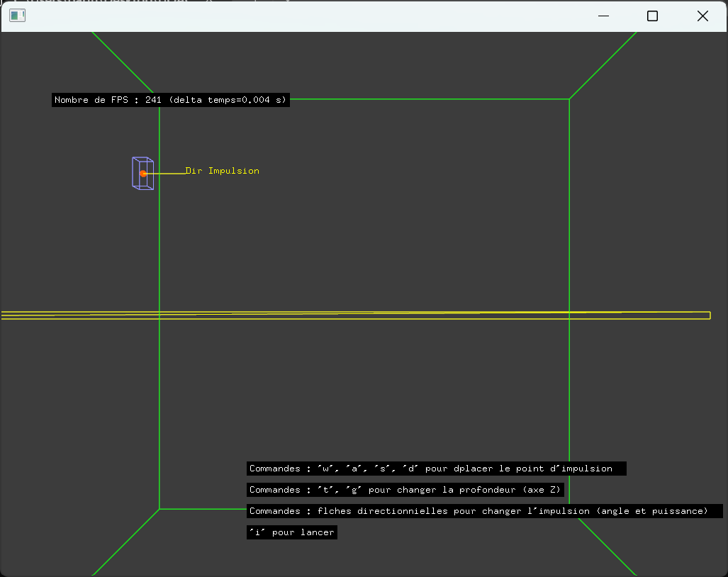Click the 't, g' depth commands line
The width and height of the screenshot is (728, 577).
(x=405, y=490)
